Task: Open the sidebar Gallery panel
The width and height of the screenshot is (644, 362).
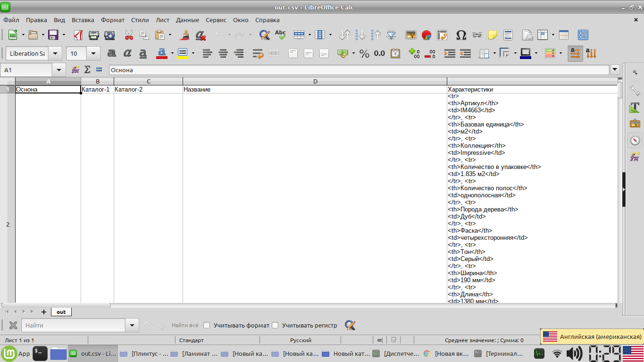Action: (635, 124)
